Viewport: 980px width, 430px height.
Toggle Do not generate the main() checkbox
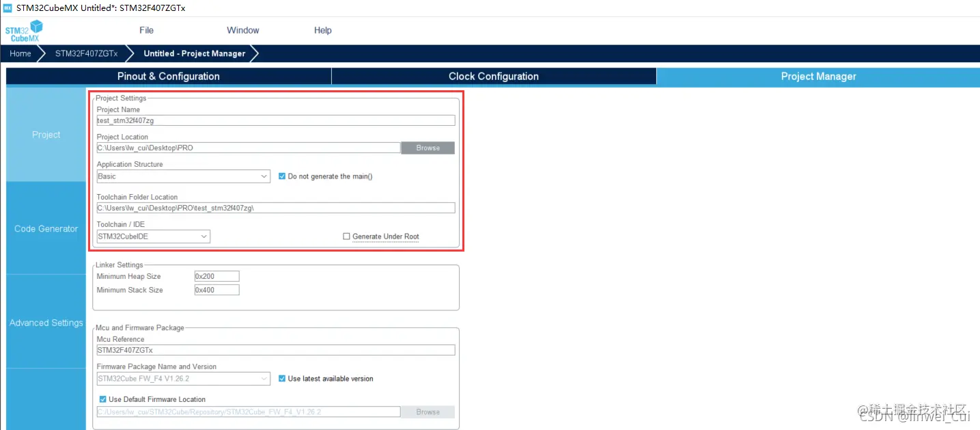click(282, 176)
